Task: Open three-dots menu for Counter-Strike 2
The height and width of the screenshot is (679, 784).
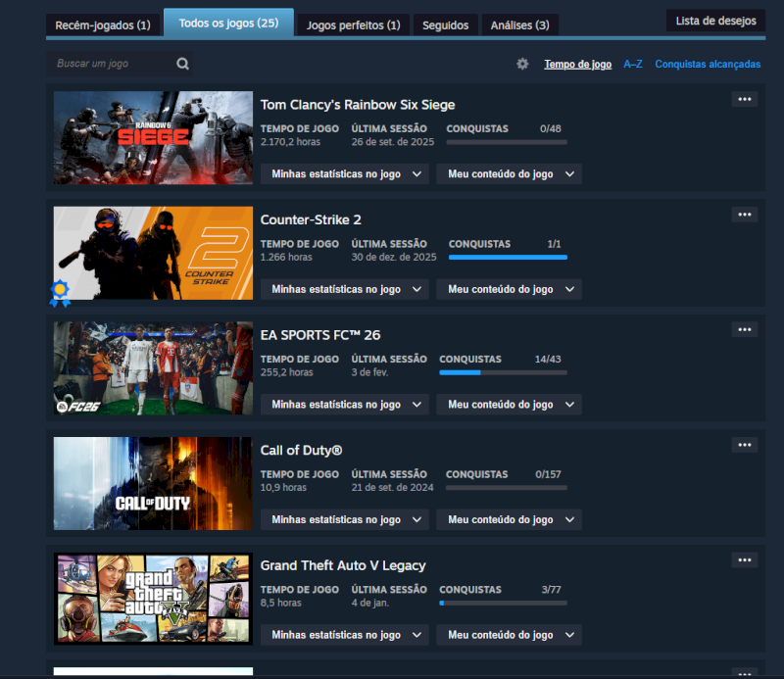Action: coord(745,215)
